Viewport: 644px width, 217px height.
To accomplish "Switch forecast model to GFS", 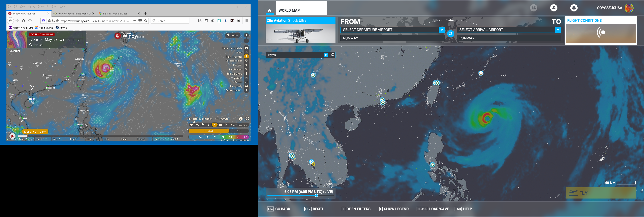I will click(x=239, y=131).
